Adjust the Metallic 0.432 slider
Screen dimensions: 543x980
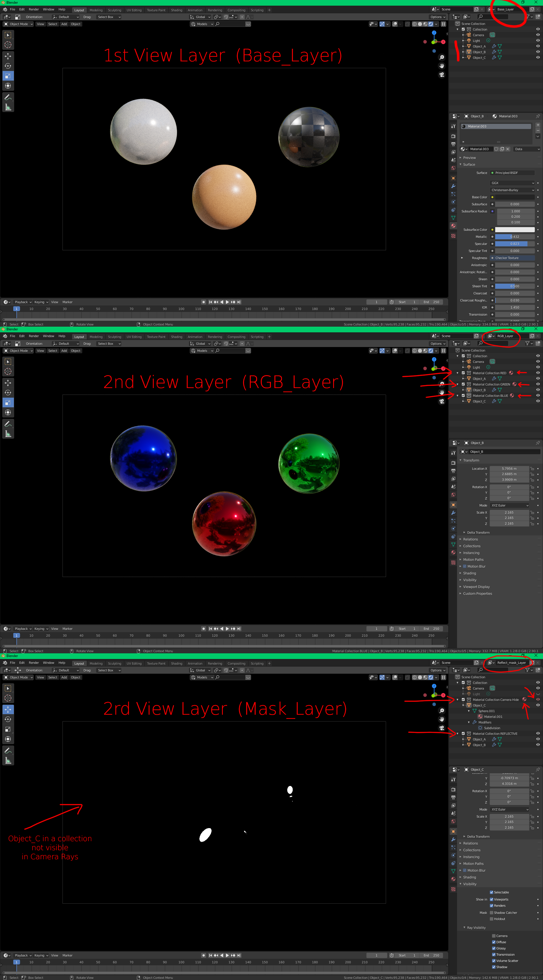514,237
